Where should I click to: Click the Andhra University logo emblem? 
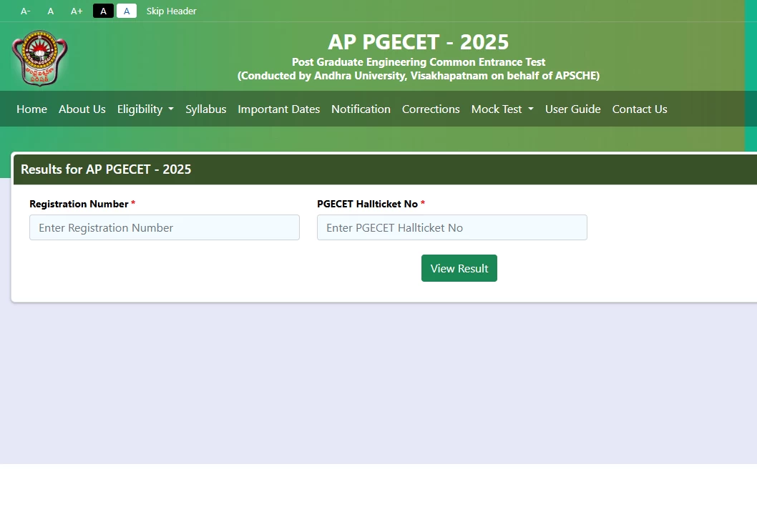pyautogui.click(x=39, y=58)
